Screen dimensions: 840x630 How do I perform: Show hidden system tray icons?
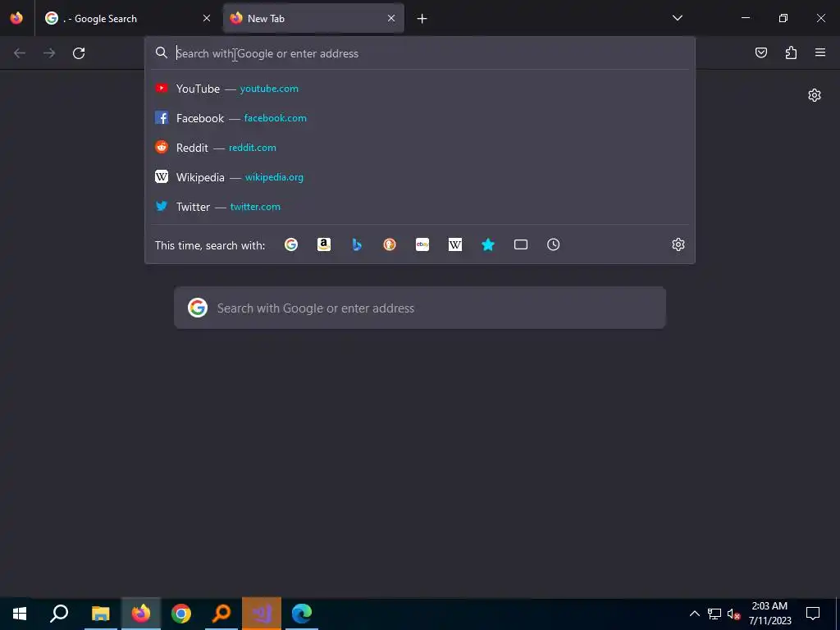[694, 614]
